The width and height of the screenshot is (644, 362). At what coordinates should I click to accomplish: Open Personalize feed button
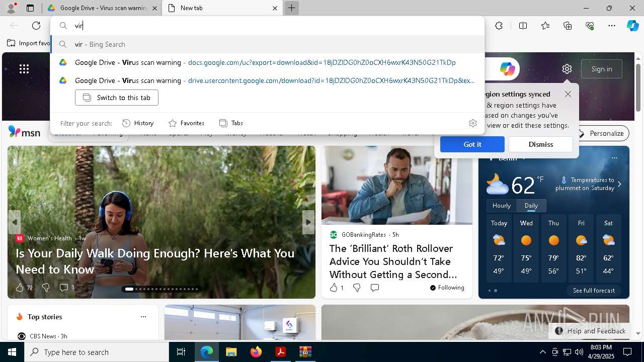(x=601, y=133)
